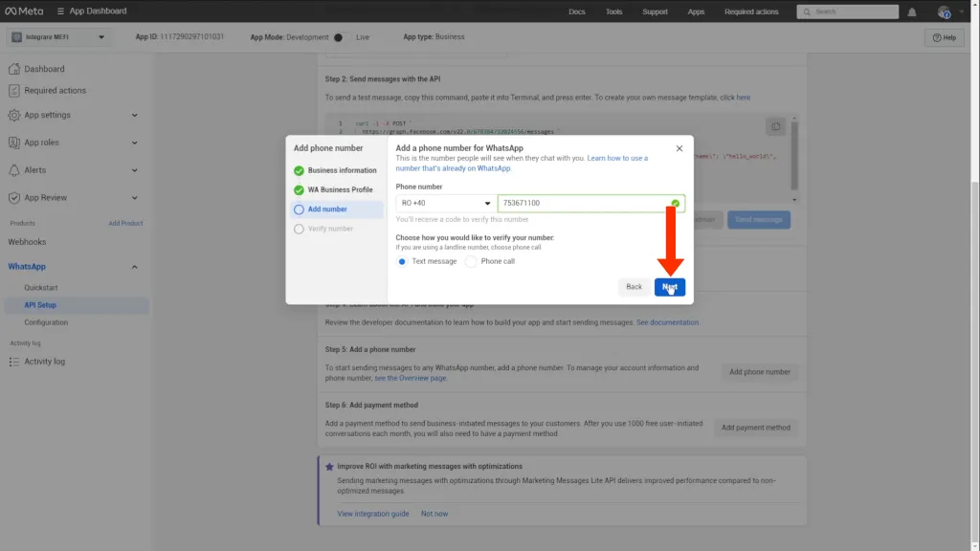This screenshot has height=551, width=980.
Task: Open see the Overview page link
Action: 410,379
